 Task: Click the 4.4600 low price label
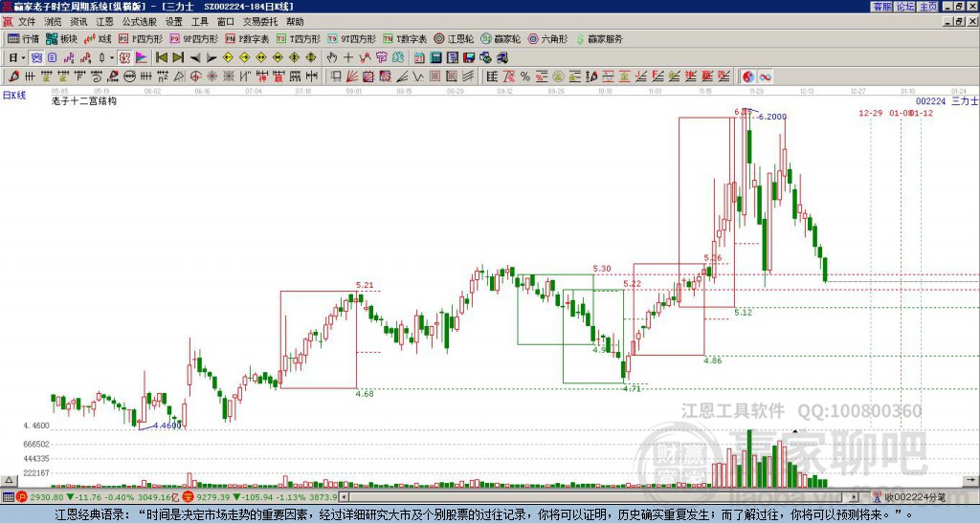coord(167,426)
